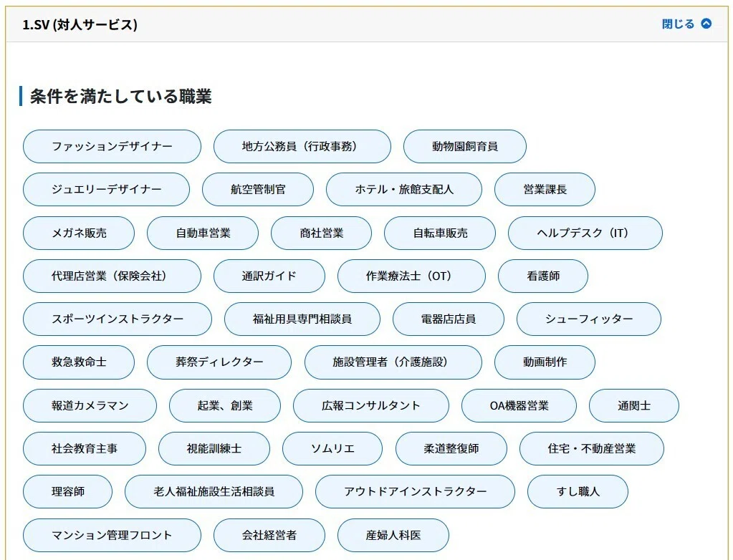
Task: Open 福祉用具専門相談員
Action: 302,319
